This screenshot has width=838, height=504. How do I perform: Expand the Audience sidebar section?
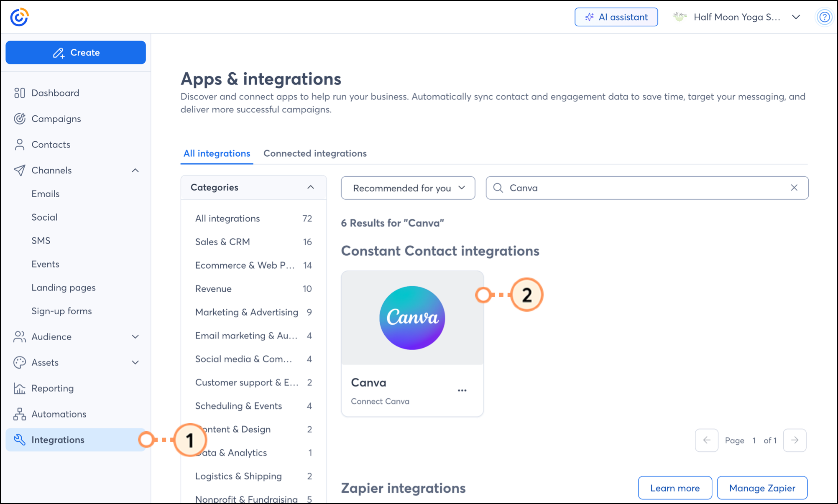coord(135,337)
